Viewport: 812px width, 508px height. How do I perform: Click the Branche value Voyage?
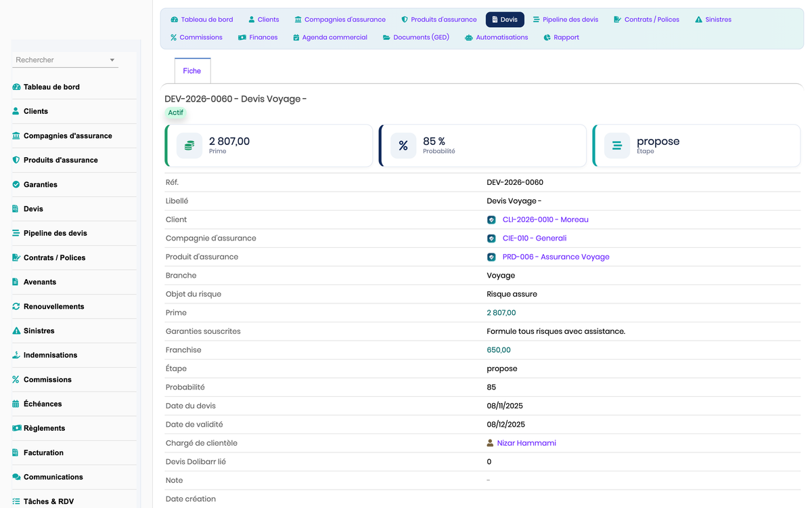coord(501,276)
